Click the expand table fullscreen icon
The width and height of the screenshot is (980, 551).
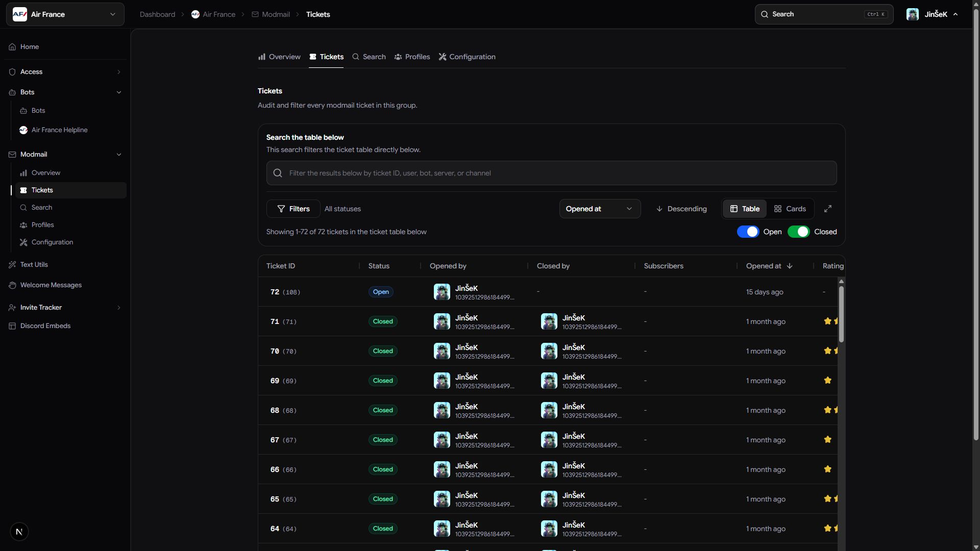(x=828, y=209)
